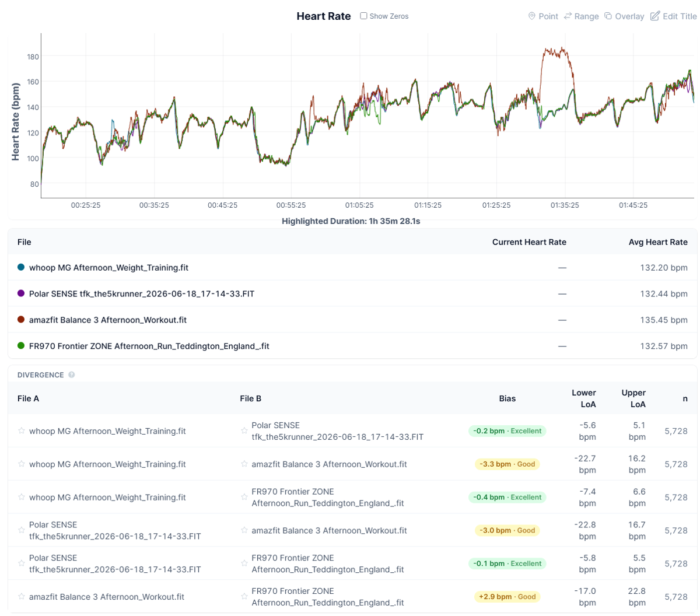Viewport: 700px width, 616px height.
Task: Star File A whoop MG in amazfit comparison row
Action: click(x=22, y=464)
